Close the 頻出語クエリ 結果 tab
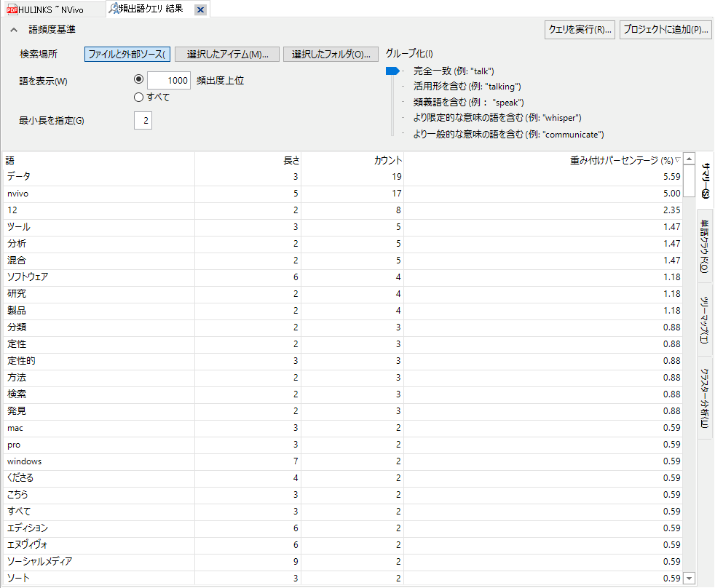Screen dimensions: 715x588 pos(201,9)
